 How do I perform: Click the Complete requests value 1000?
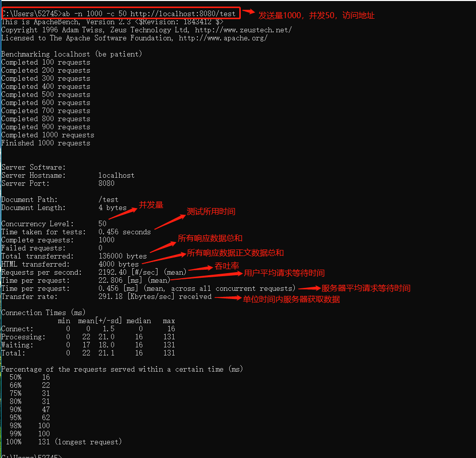click(x=106, y=240)
